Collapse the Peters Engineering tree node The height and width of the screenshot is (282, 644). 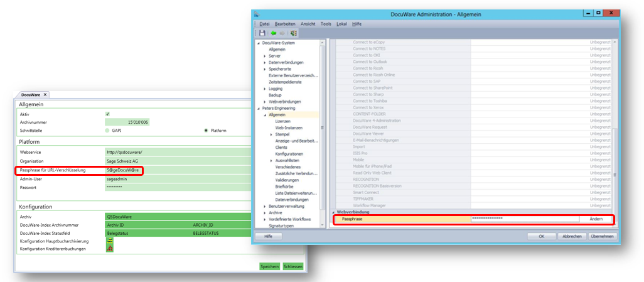(259, 108)
